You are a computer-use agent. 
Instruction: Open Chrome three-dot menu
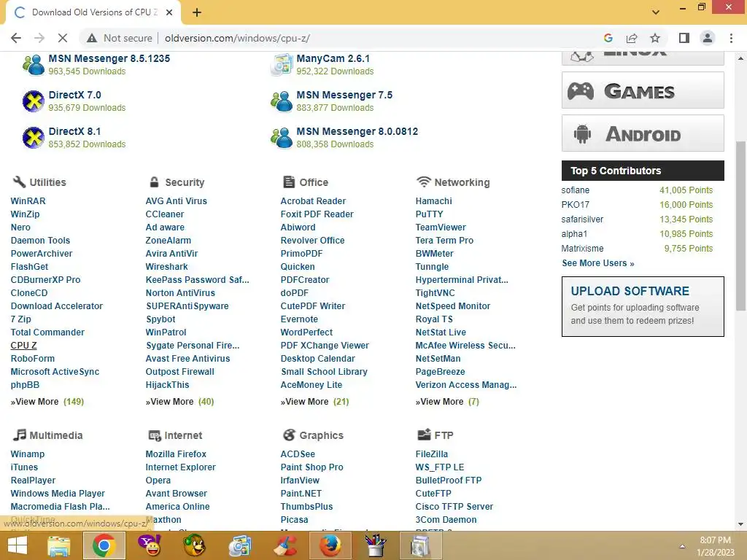(x=731, y=38)
